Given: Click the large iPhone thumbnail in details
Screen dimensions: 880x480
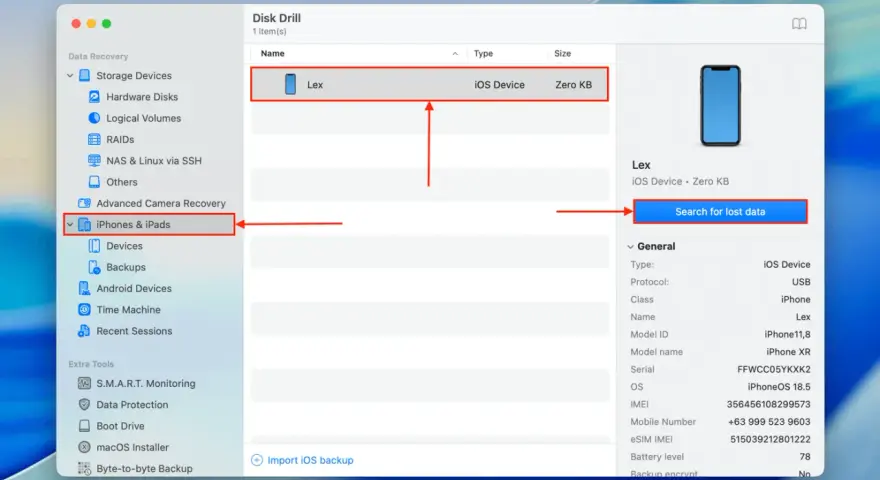Looking at the screenshot, I should [720, 106].
